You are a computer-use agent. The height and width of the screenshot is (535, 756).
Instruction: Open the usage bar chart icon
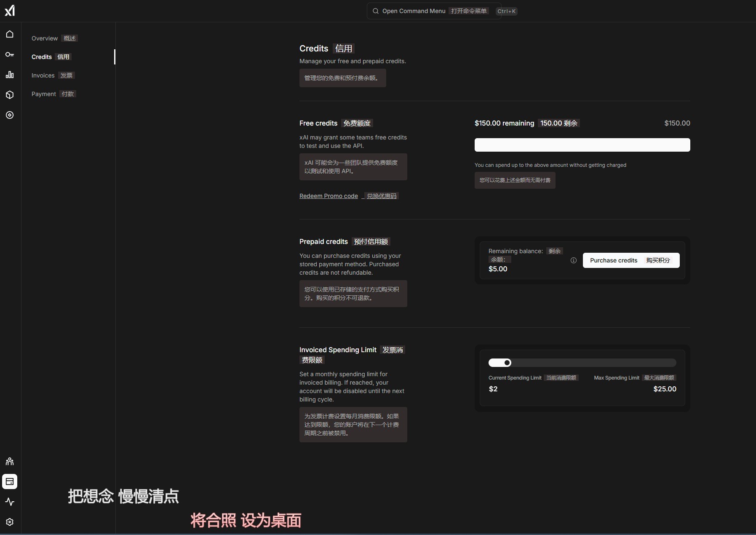coord(10,75)
